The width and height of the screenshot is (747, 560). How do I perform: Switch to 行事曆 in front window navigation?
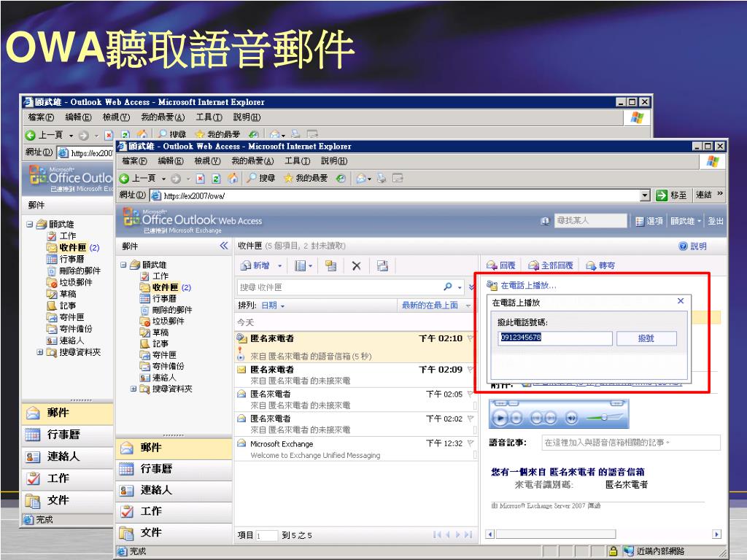tap(174, 469)
